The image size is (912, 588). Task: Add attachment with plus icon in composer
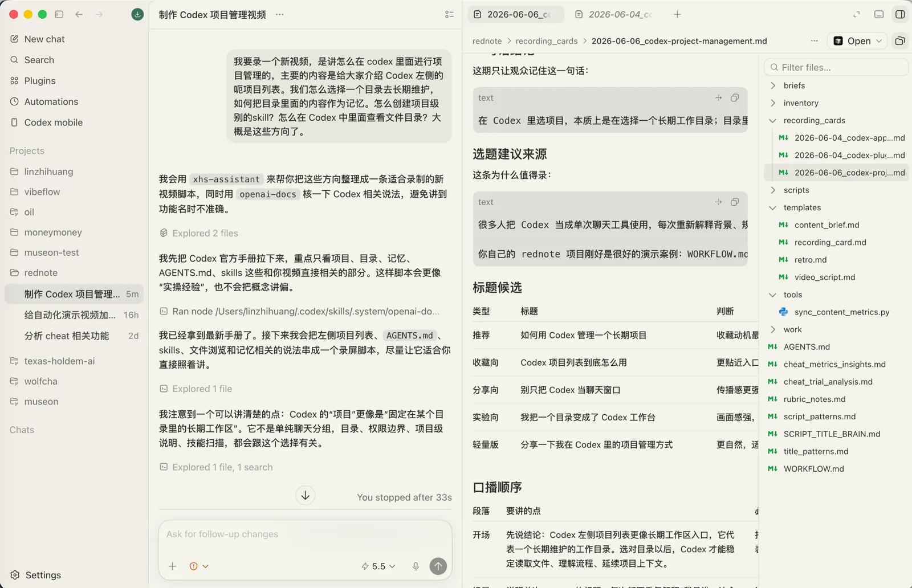[x=172, y=566]
